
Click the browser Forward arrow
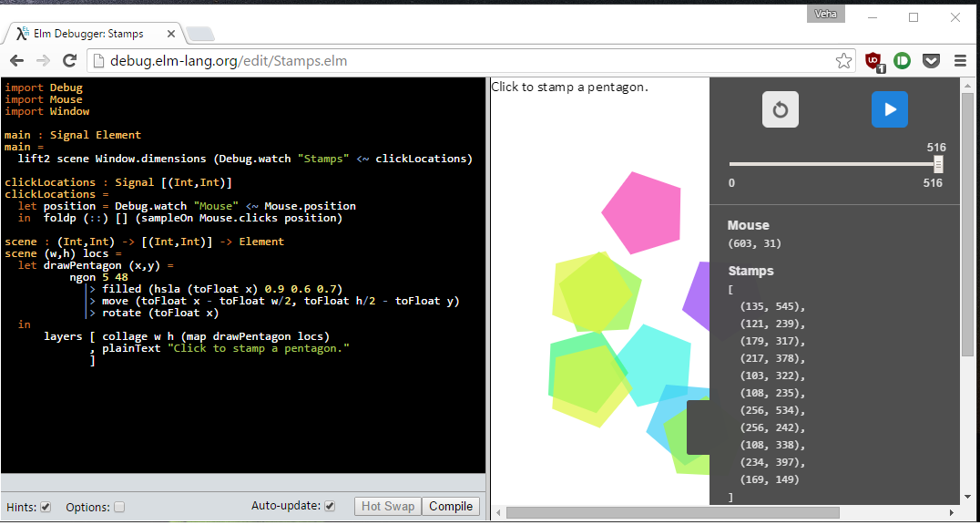tap(43, 61)
